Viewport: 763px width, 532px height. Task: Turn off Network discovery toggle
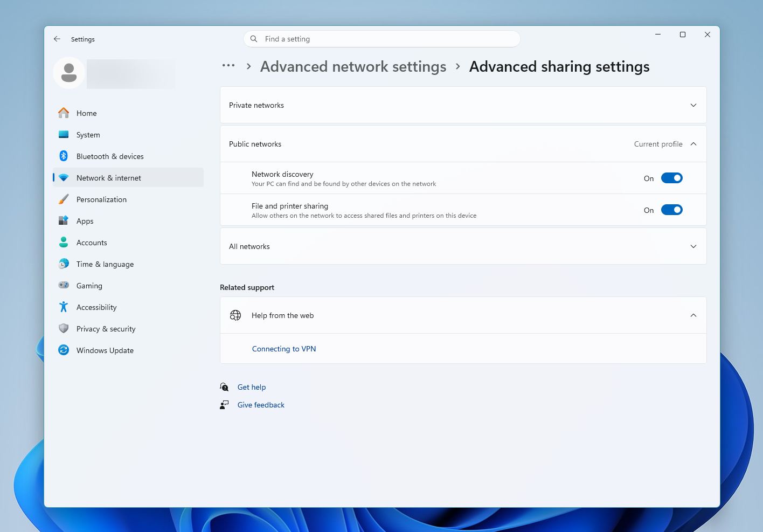(672, 178)
